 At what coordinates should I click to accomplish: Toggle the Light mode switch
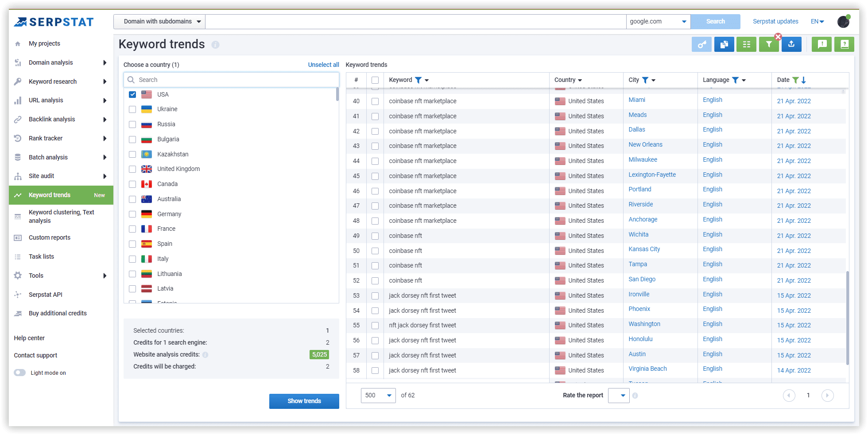point(20,373)
